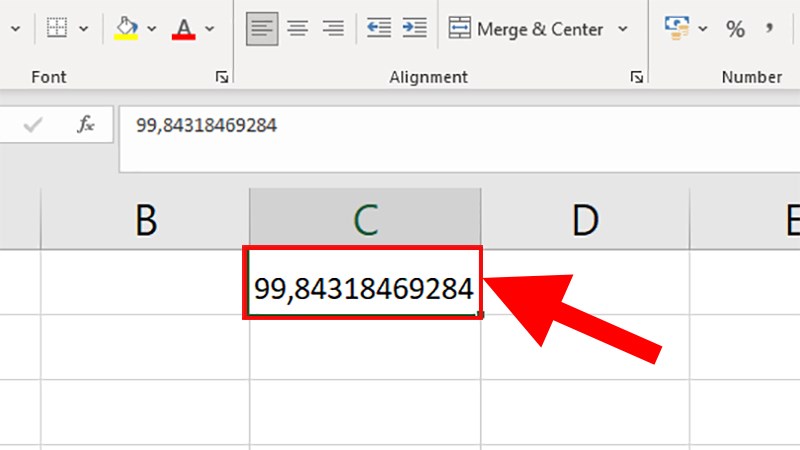Center align the cell text

[x=297, y=29]
